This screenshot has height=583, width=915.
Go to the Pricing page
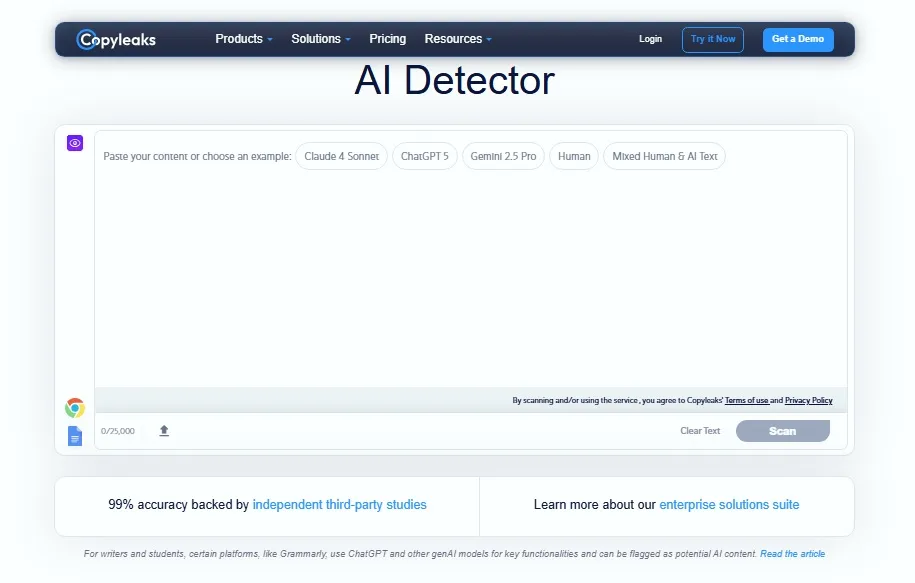click(388, 39)
